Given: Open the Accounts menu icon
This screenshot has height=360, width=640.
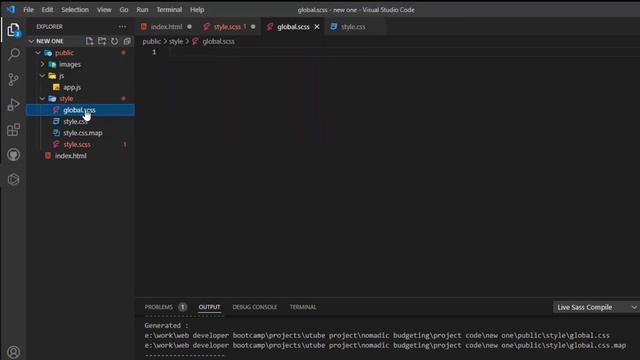Looking at the screenshot, I should point(13,352).
